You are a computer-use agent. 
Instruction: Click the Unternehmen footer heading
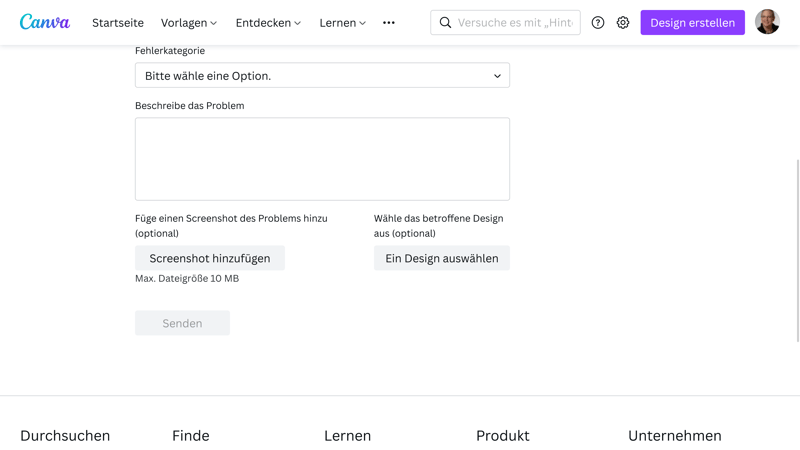(674, 435)
